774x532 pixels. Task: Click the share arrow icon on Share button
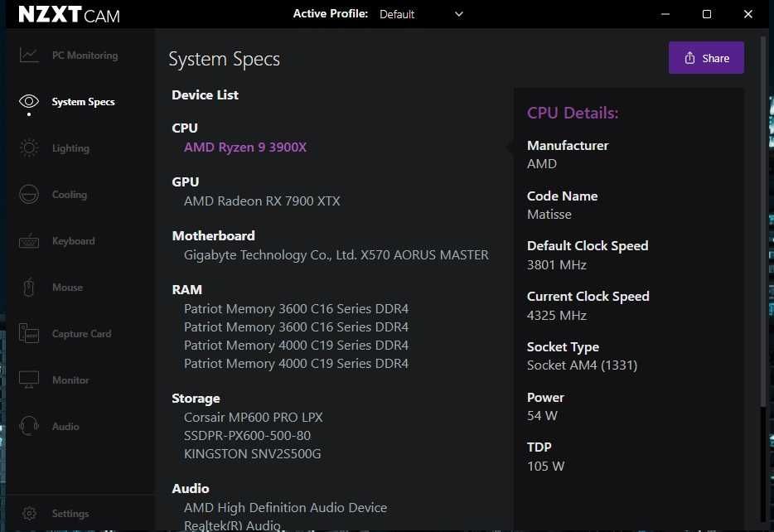[x=689, y=58]
